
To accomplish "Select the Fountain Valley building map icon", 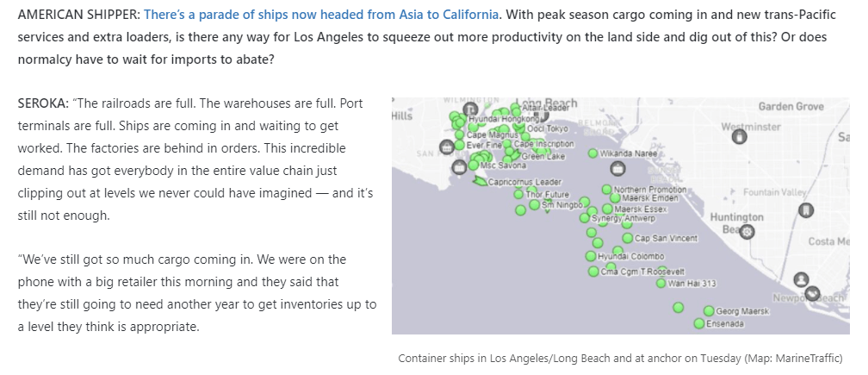I will (806, 210).
